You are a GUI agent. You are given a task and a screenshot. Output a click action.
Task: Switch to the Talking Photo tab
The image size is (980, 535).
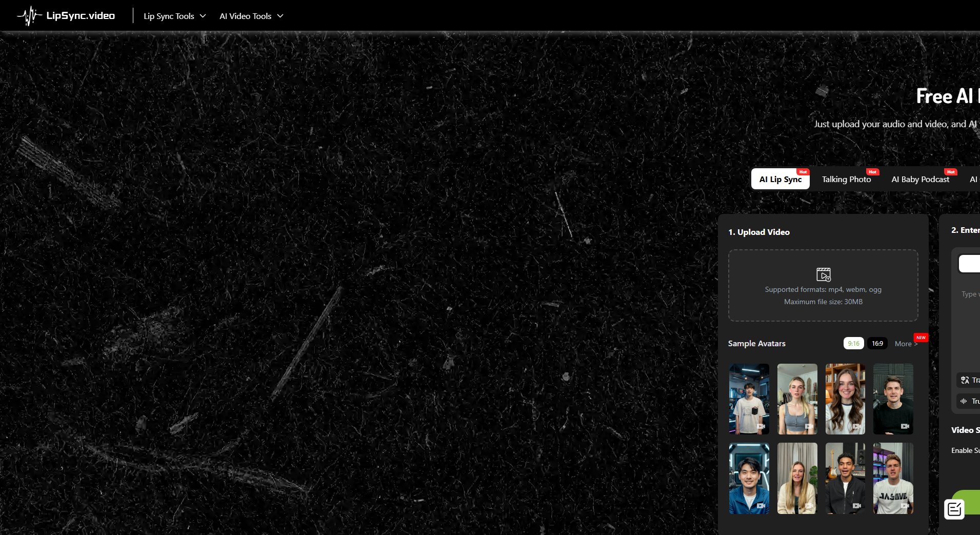846,180
